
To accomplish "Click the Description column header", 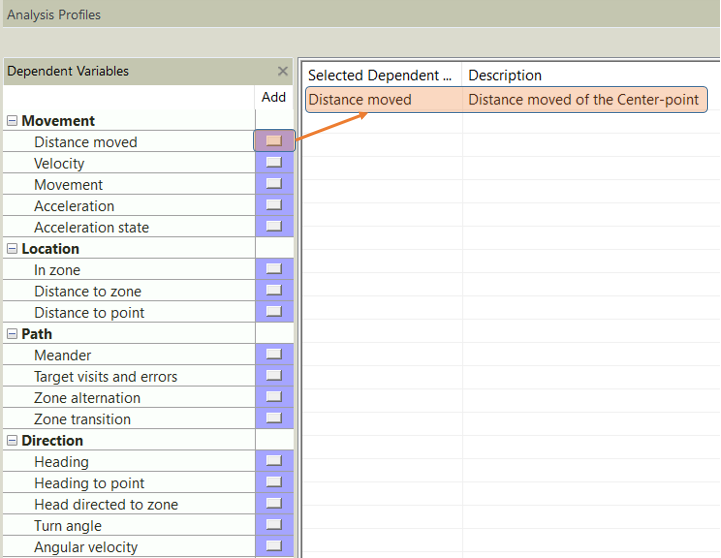I will 505,75.
